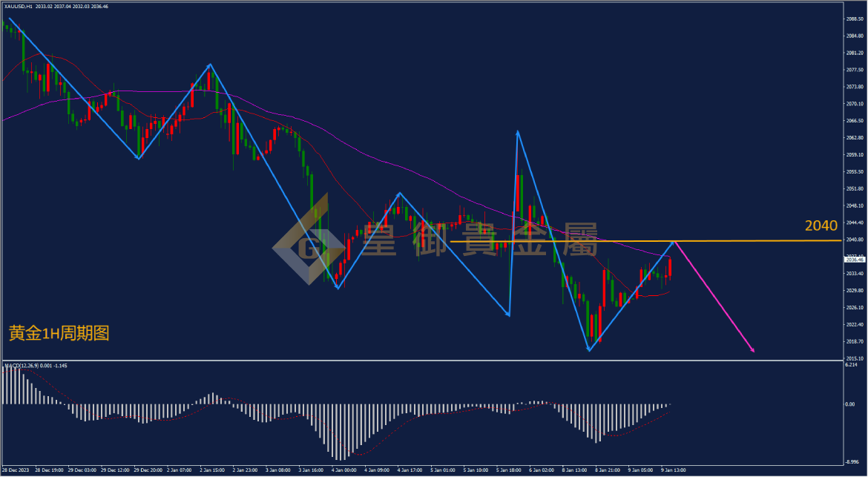Click the MACD scale value 6.214
This screenshot has height=477, width=868.
tap(852, 365)
